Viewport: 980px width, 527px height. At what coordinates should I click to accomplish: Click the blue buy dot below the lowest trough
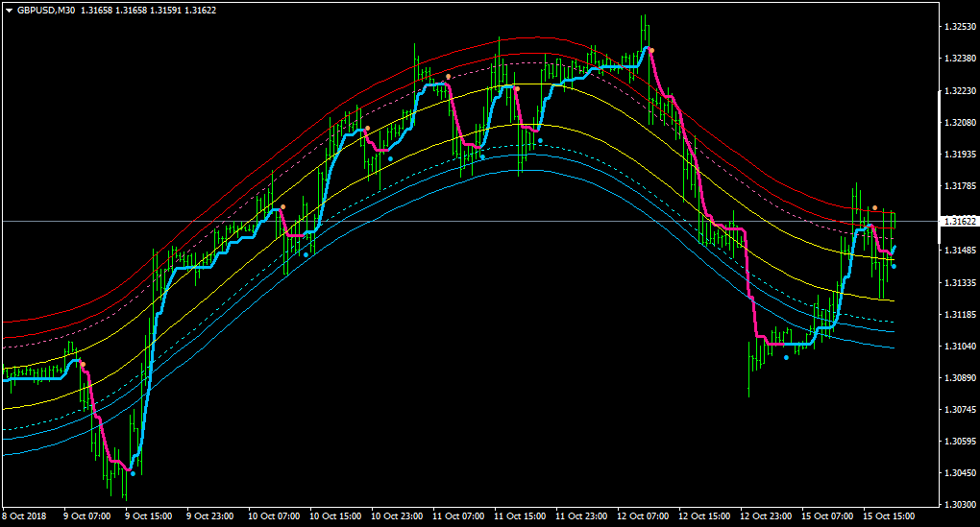(x=133, y=474)
